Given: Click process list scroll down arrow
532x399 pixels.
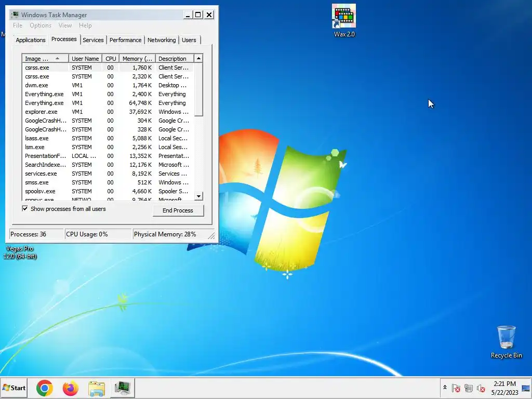Looking at the screenshot, I should [x=198, y=196].
